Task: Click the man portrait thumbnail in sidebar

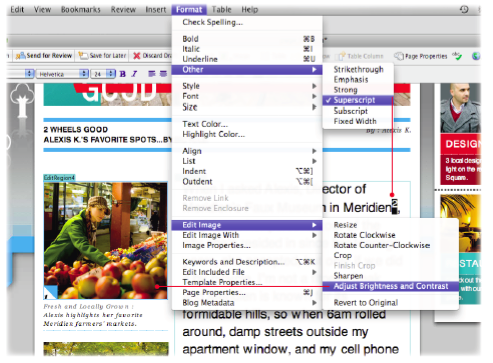Action: click(460, 108)
